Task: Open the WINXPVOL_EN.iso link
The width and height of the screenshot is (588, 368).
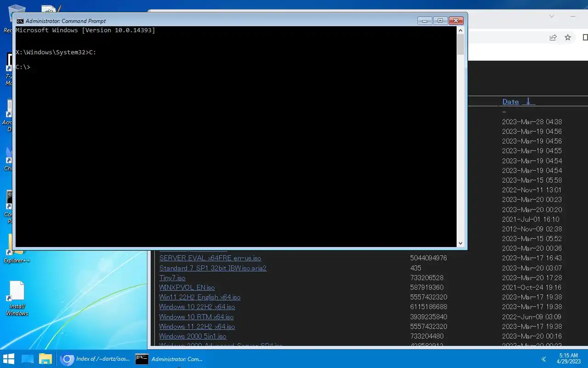Action: point(187,287)
